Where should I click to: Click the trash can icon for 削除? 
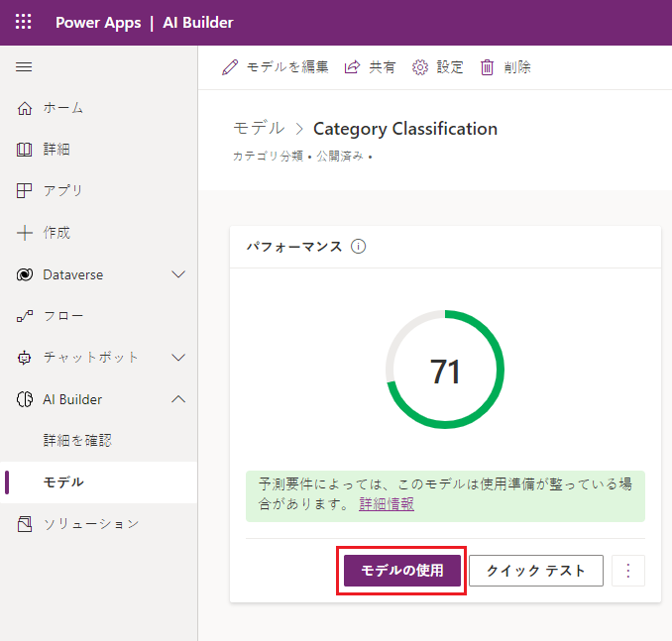(x=487, y=67)
